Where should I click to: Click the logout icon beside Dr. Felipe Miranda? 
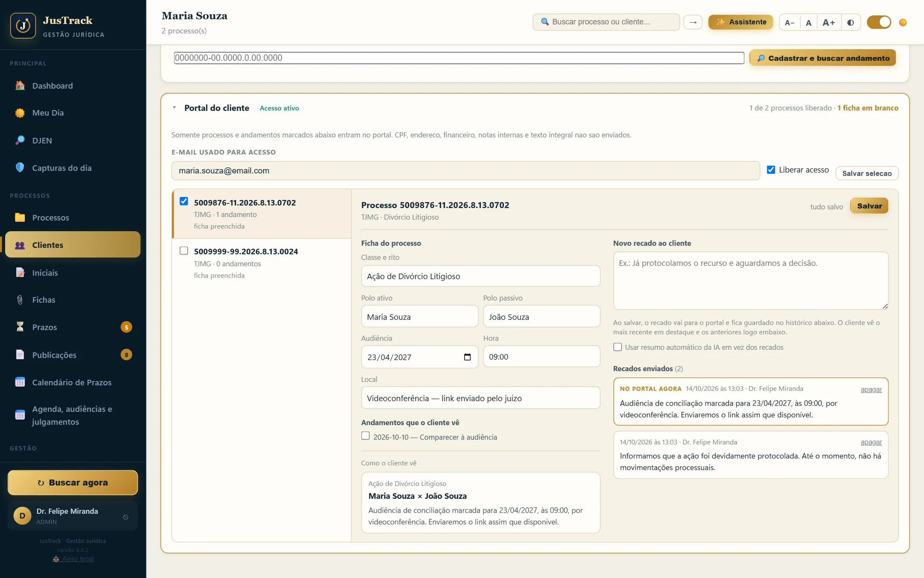click(x=125, y=517)
